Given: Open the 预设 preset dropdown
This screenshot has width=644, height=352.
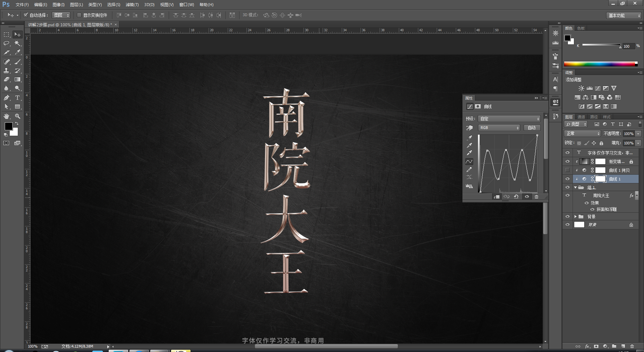Looking at the screenshot, I should pos(509,119).
